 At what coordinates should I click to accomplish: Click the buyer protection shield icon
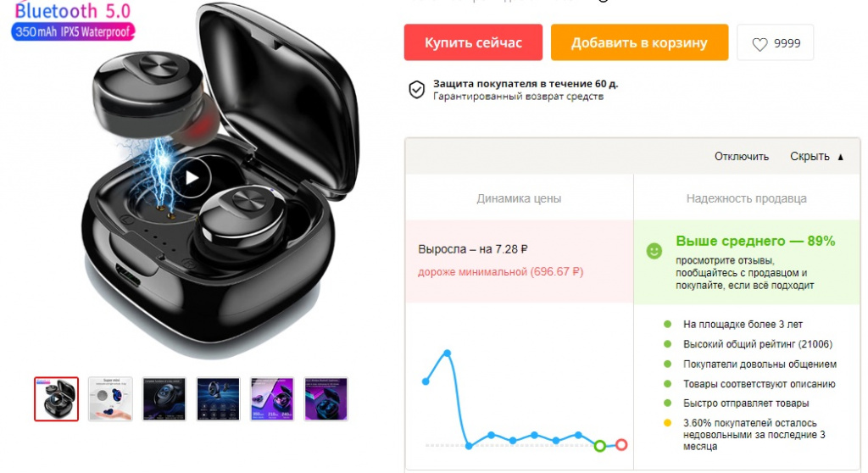point(416,89)
